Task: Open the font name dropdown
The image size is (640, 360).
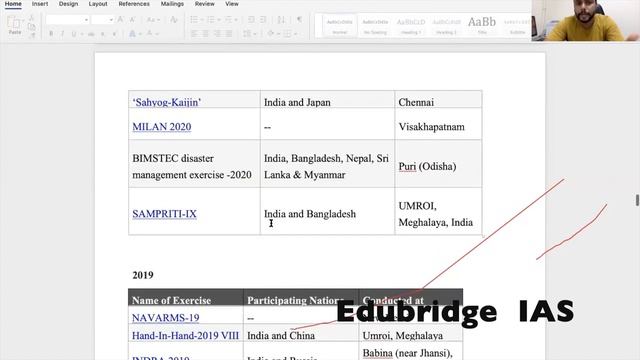Action: (x=86, y=20)
